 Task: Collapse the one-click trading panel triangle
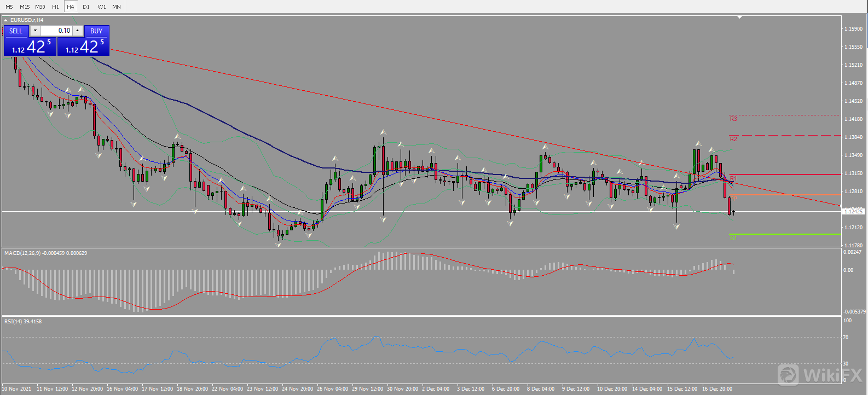point(5,20)
